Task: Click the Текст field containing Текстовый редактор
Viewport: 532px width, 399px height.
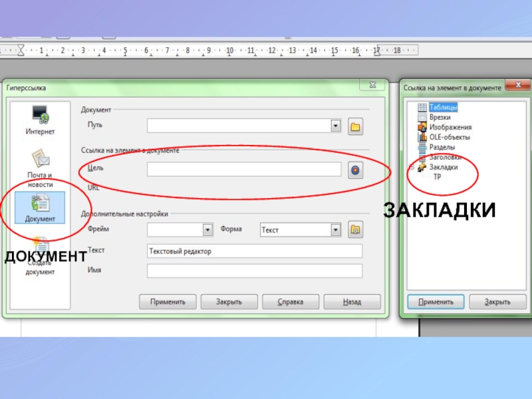Action: tap(255, 251)
